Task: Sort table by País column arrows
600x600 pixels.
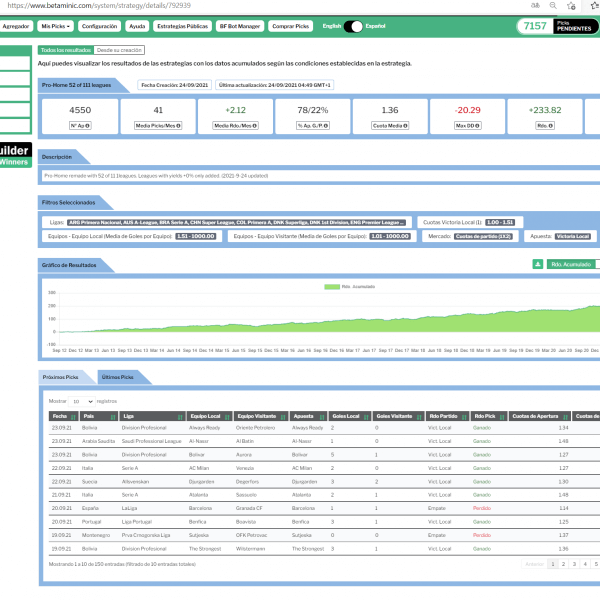Action: coord(113,417)
